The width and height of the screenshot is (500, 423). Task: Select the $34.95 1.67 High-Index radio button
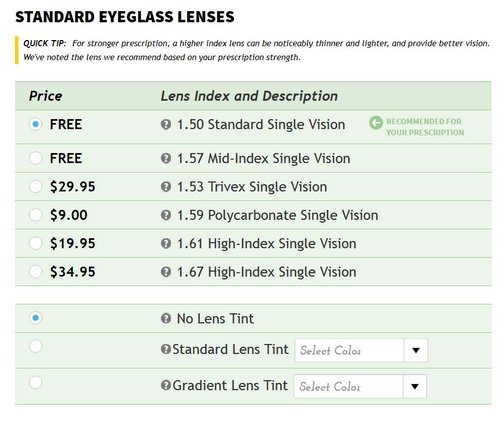[x=35, y=271]
